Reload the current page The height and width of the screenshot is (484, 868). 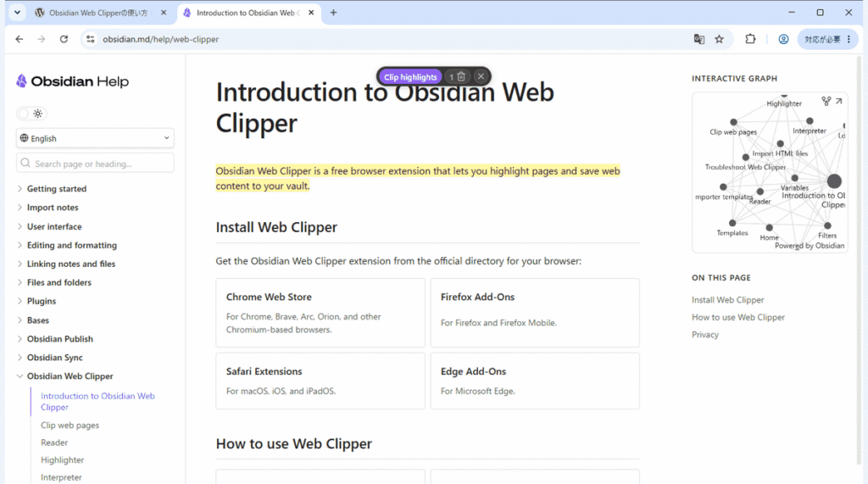(64, 39)
